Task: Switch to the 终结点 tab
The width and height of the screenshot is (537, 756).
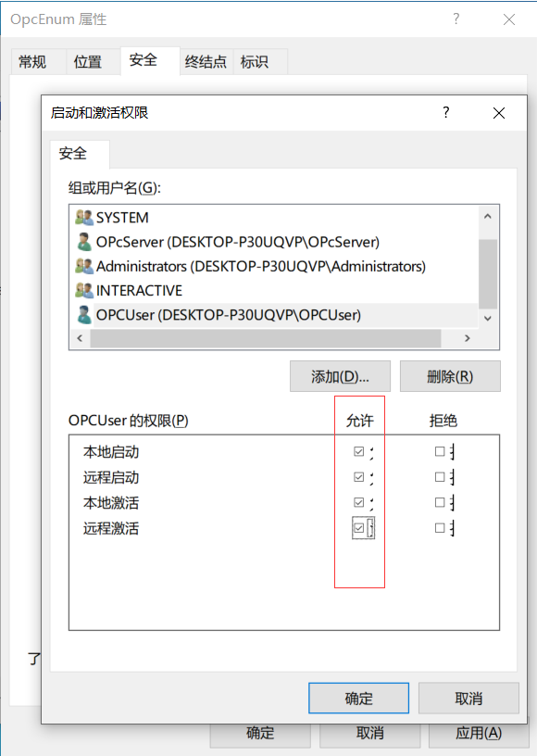Action: coord(206,62)
